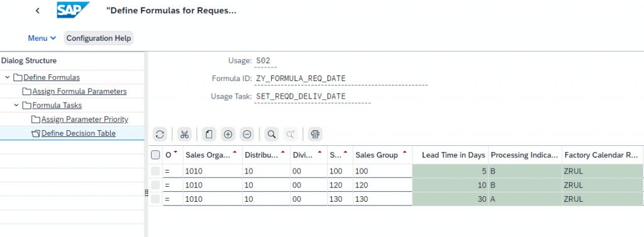The image size is (644, 237).
Task: Select the row with Sales Group 100
Action: tap(155, 171)
